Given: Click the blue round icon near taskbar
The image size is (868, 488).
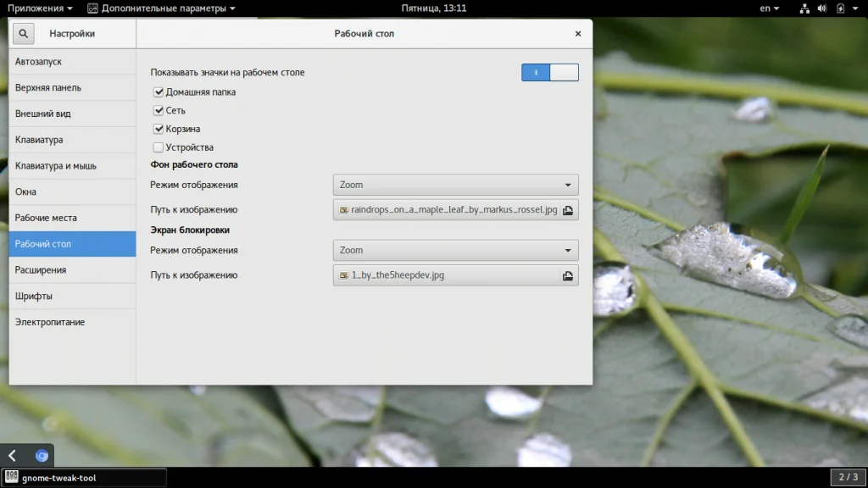Looking at the screenshot, I should click(x=42, y=455).
